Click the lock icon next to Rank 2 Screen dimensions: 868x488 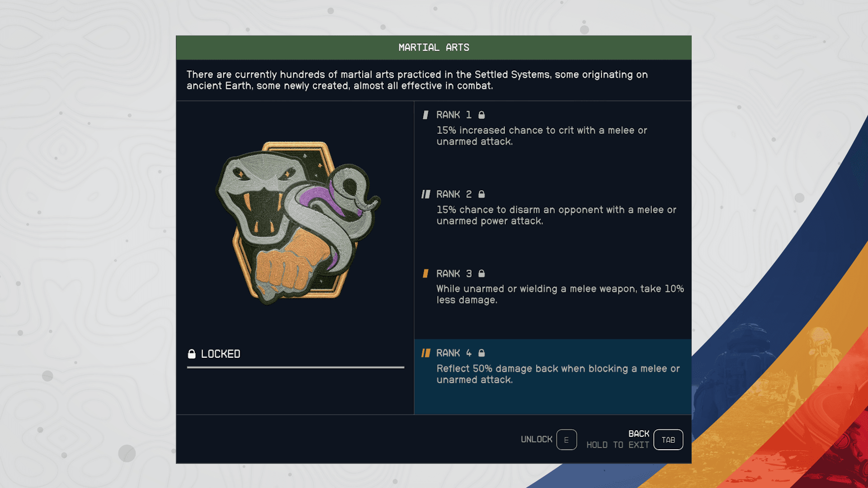[x=481, y=194]
